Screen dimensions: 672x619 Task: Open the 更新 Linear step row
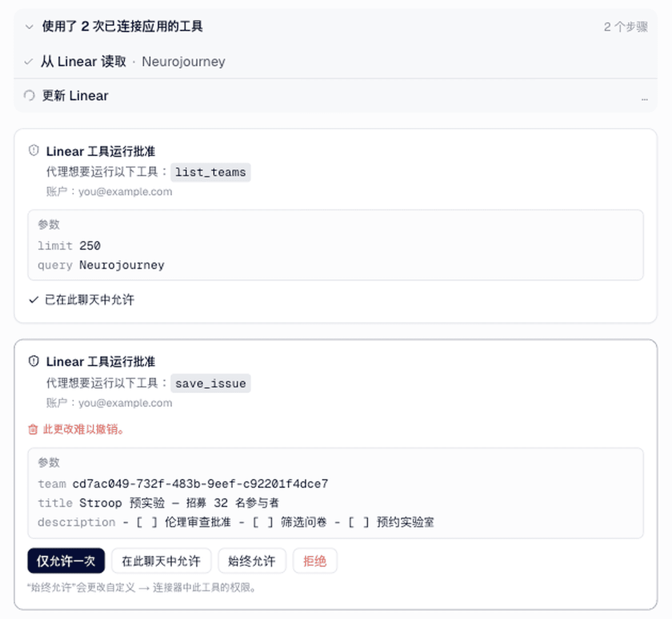point(335,96)
